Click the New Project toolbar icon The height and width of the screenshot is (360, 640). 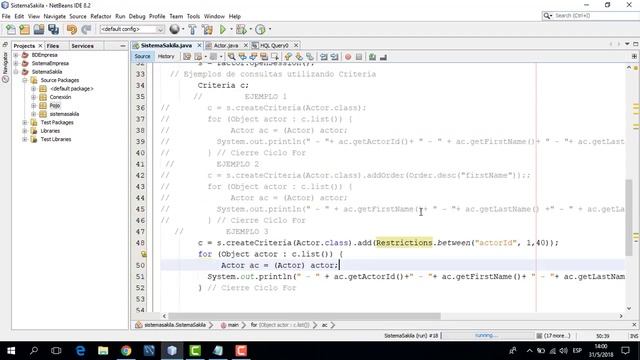[24, 29]
